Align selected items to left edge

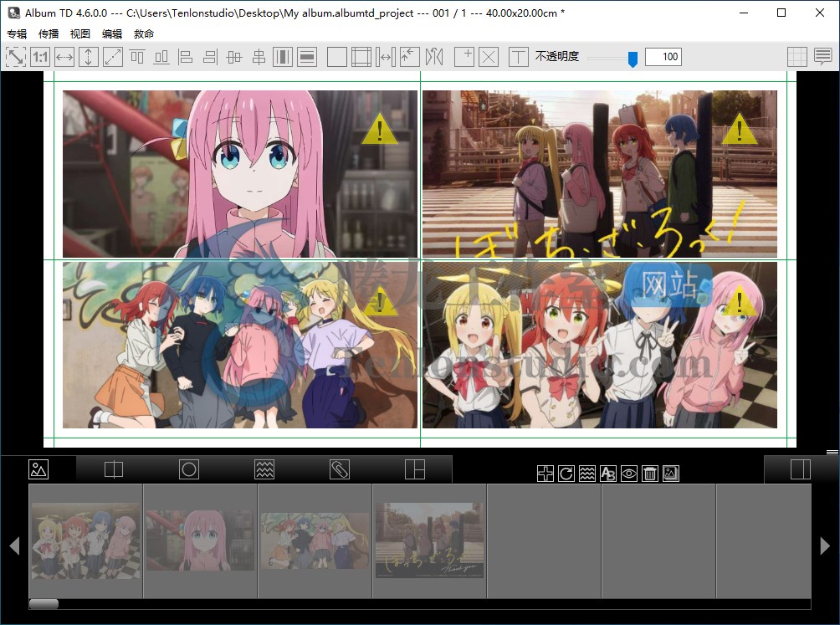186,57
